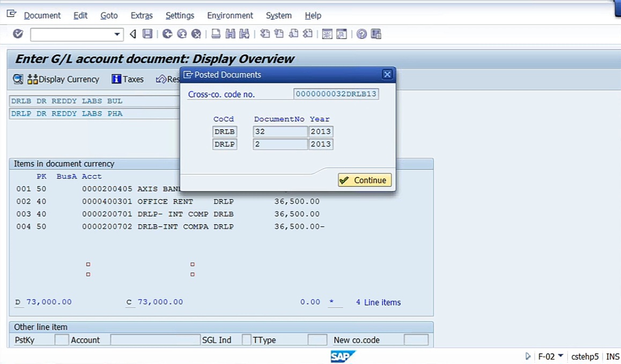
Task: Click the Next Page icon
Action: click(x=293, y=34)
